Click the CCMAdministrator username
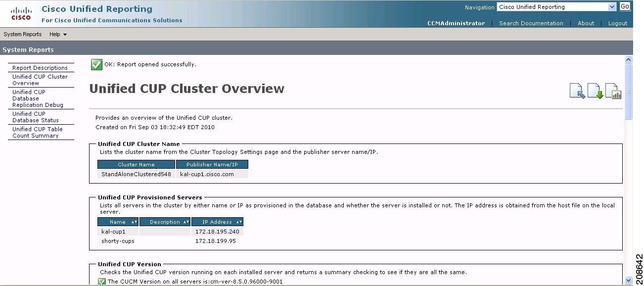The image size is (644, 286). pyautogui.click(x=456, y=23)
